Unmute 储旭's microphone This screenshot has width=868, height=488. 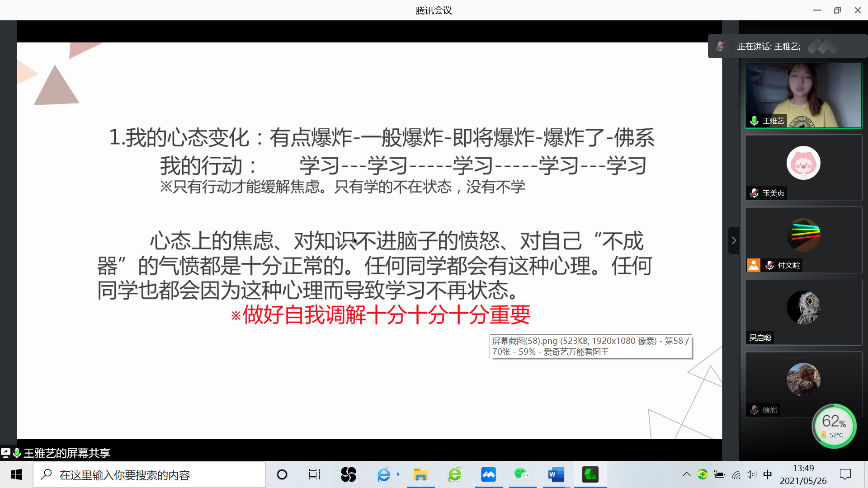tap(754, 410)
